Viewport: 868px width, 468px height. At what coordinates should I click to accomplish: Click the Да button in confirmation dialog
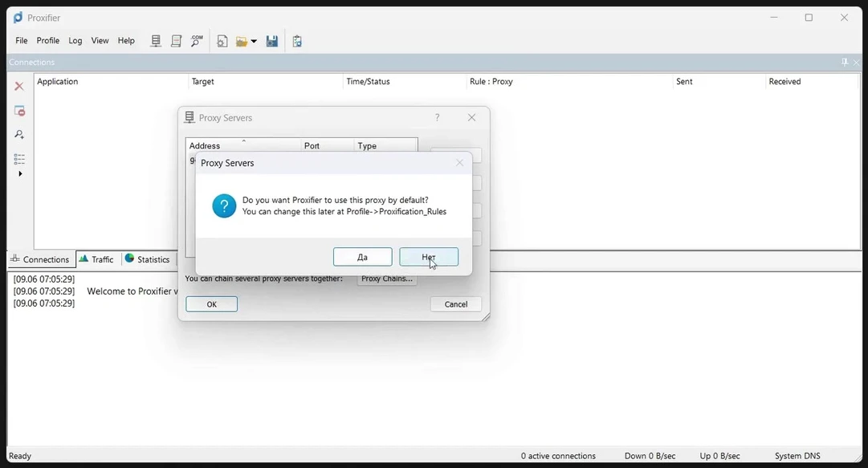coord(363,257)
